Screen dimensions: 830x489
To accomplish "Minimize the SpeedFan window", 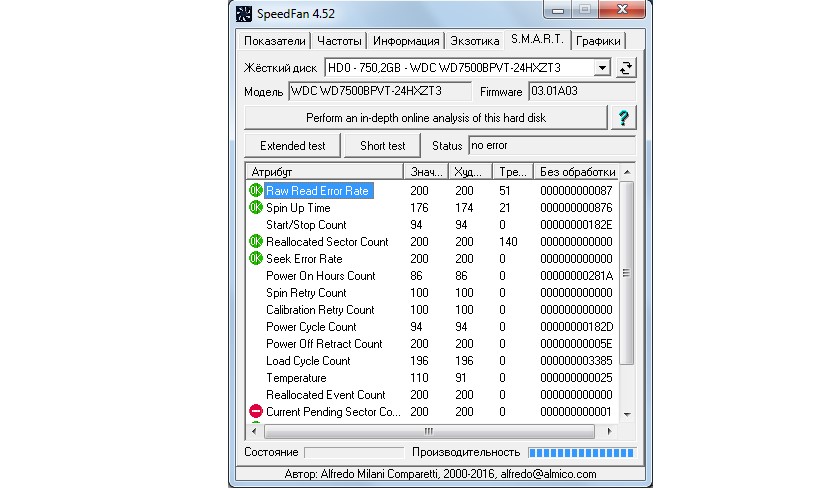I will pyautogui.click(x=557, y=10).
